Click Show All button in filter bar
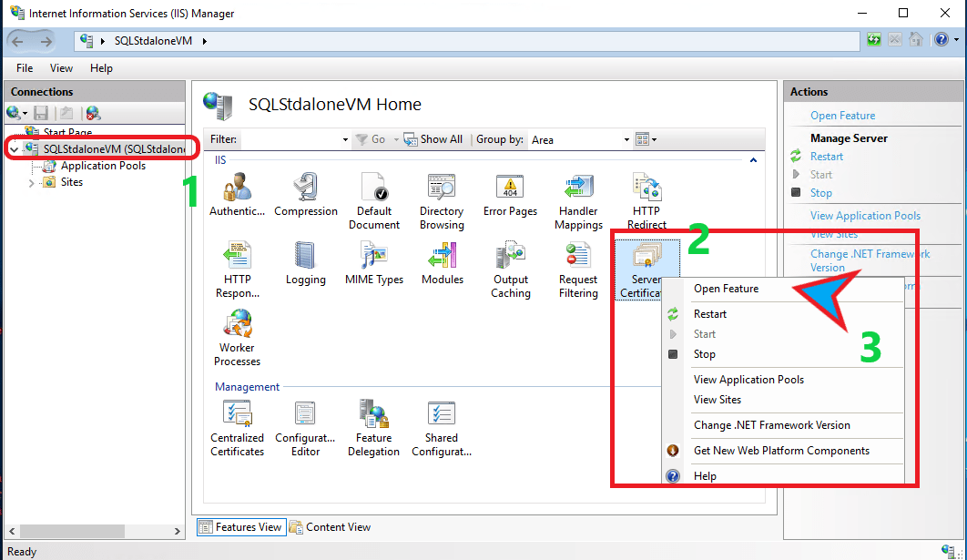This screenshot has width=967, height=560. pos(433,139)
